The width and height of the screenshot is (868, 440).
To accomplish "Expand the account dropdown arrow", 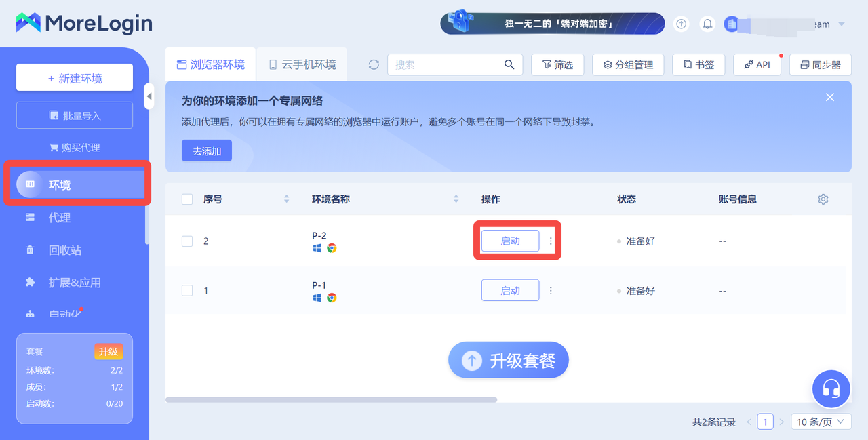I will click(842, 24).
